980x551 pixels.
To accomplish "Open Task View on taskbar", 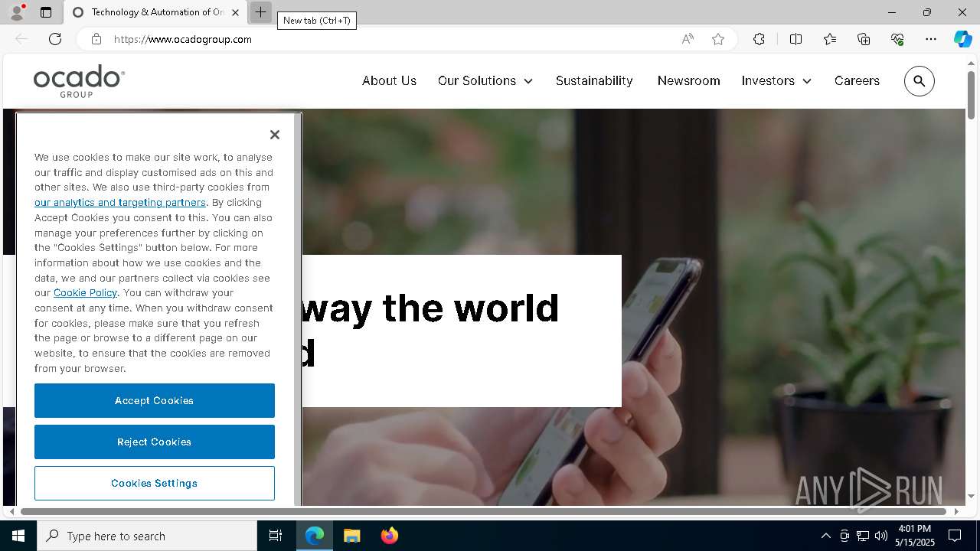I will [x=276, y=536].
